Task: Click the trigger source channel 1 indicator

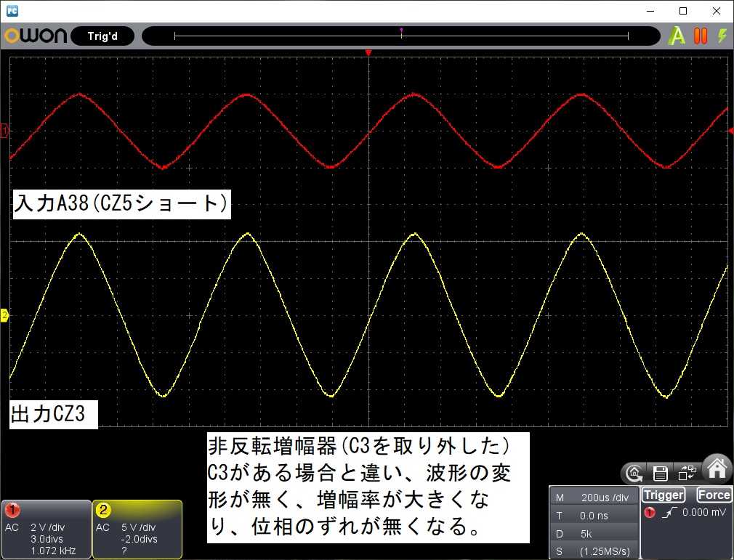Action: click(x=650, y=512)
